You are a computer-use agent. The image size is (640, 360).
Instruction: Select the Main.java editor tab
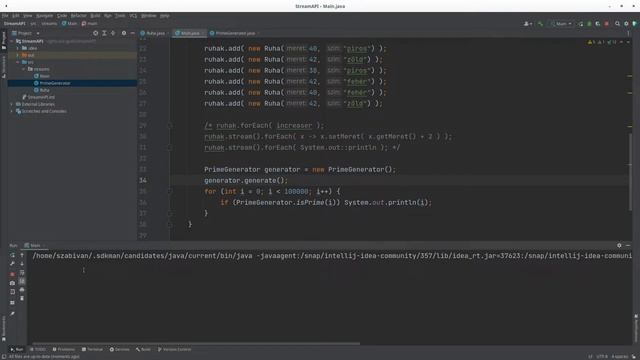pos(189,33)
